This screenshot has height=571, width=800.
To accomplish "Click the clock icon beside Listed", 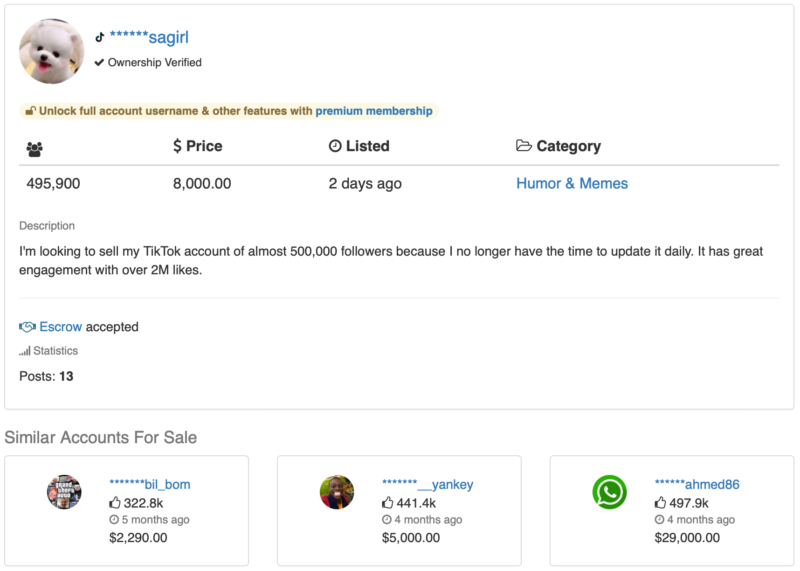I will click(x=335, y=146).
